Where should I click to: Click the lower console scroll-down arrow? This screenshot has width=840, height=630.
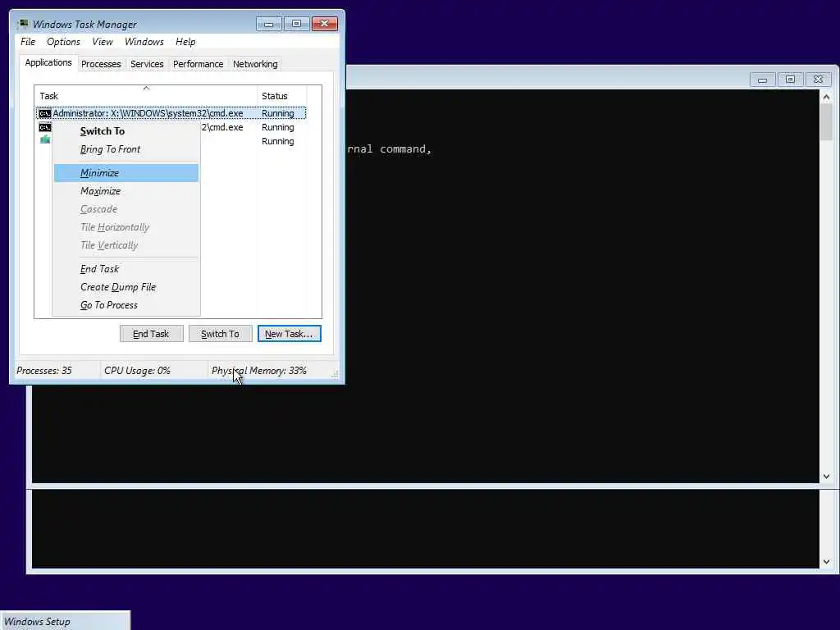tap(826, 561)
